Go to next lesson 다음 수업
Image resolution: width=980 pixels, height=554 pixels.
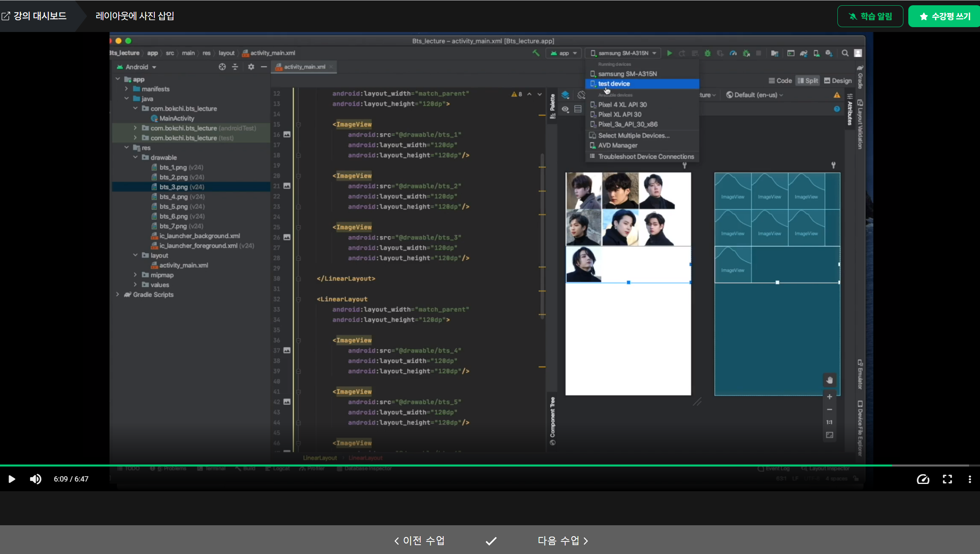pos(562,541)
